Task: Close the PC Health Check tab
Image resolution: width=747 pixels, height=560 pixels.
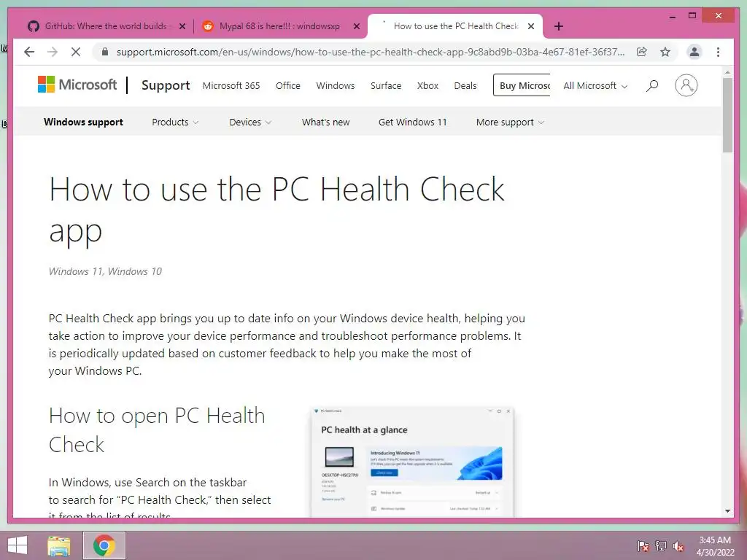Action: point(531,26)
